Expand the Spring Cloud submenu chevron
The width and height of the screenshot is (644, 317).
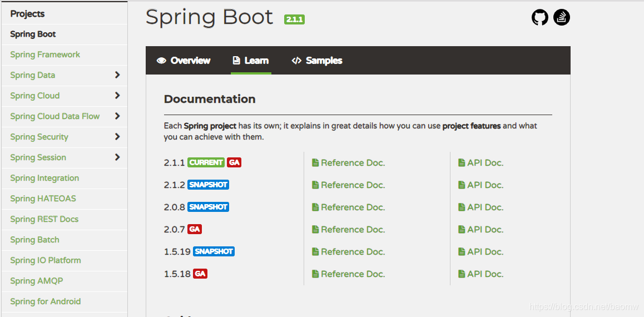(117, 95)
